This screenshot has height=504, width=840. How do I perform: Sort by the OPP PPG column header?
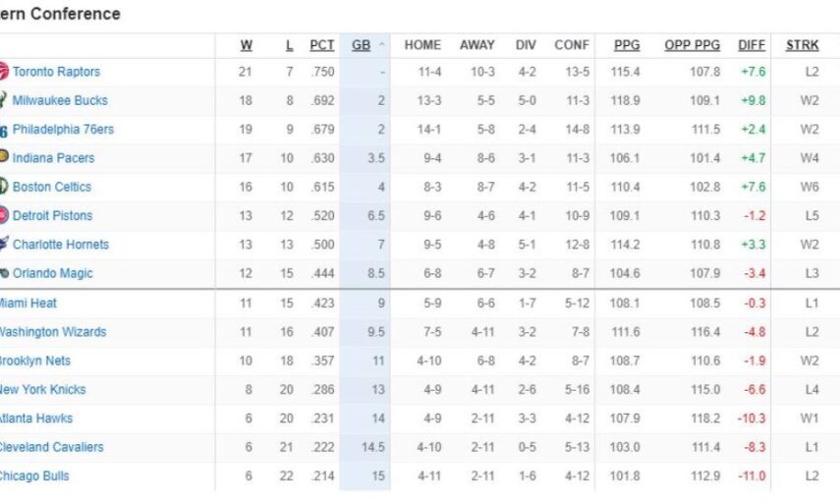coord(693,45)
